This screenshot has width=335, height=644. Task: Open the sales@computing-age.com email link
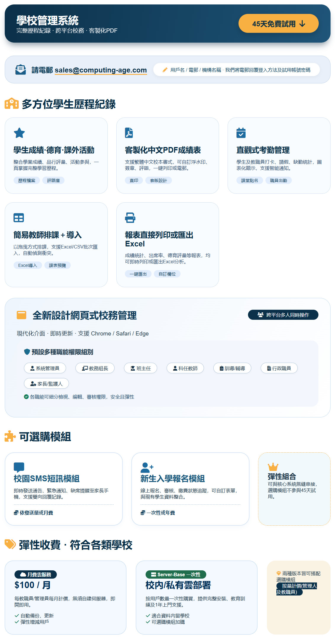click(101, 70)
